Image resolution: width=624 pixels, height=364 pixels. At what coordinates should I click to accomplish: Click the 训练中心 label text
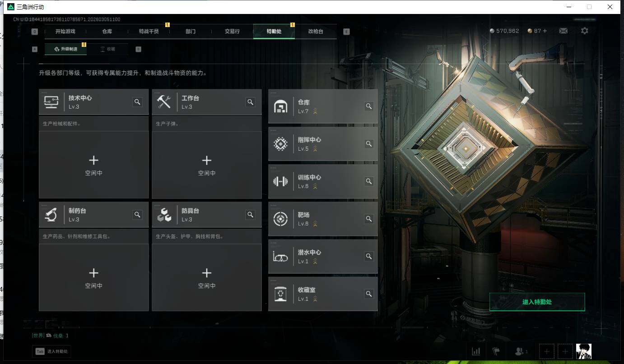[x=310, y=178]
